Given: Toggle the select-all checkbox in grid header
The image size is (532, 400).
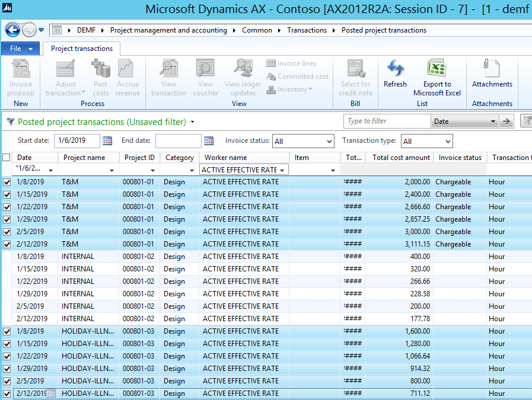Looking at the screenshot, I should [7, 158].
